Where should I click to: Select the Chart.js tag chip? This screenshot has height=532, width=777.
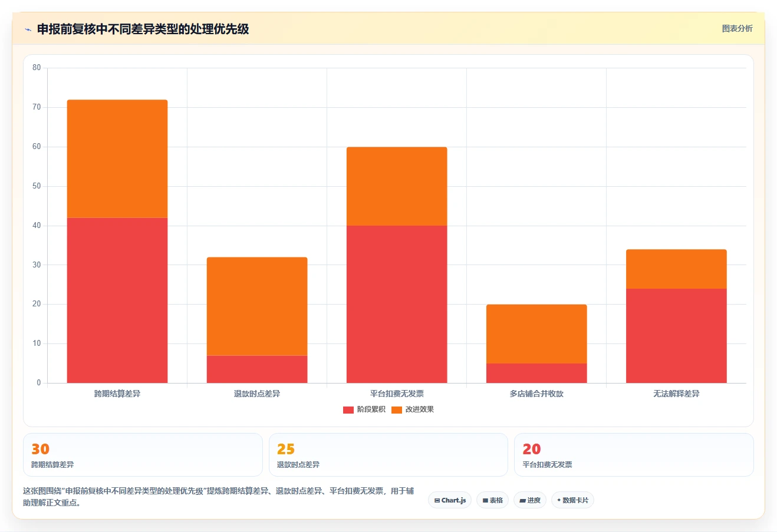[x=450, y=500]
